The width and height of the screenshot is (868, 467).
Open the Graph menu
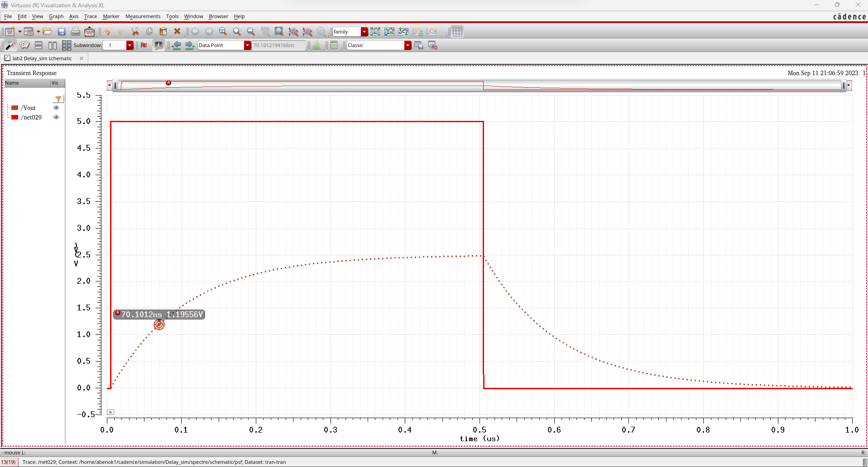[56, 16]
